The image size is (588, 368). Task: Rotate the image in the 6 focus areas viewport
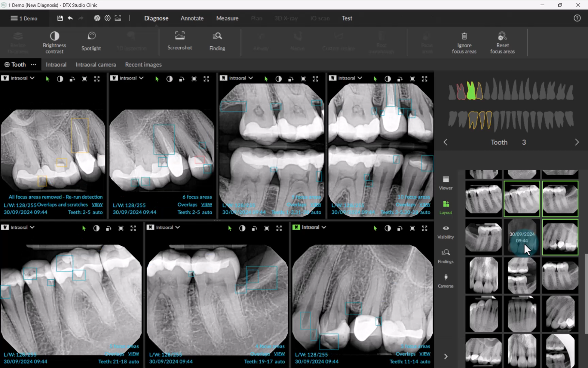click(181, 79)
